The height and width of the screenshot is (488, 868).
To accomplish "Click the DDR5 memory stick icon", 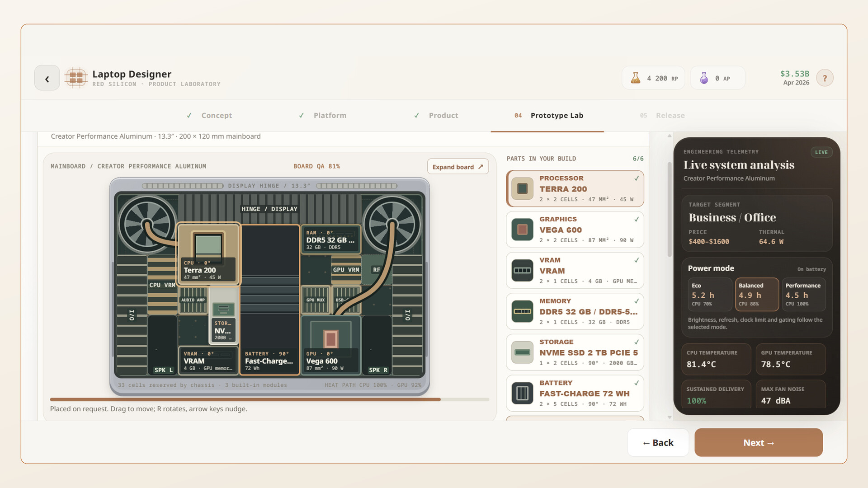I will pos(522,311).
